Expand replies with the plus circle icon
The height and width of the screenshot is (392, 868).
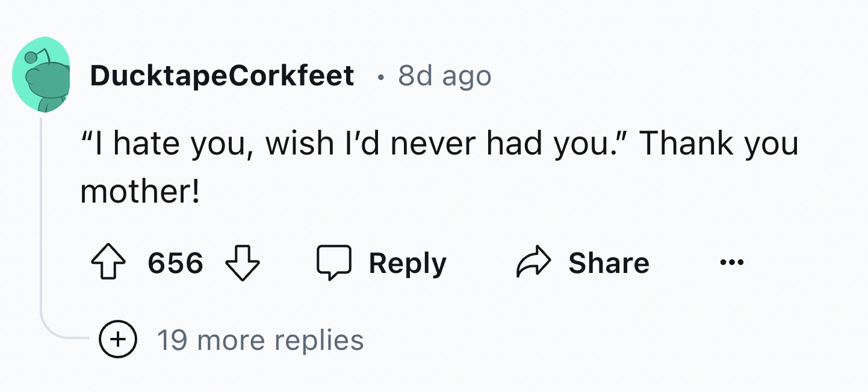(118, 340)
